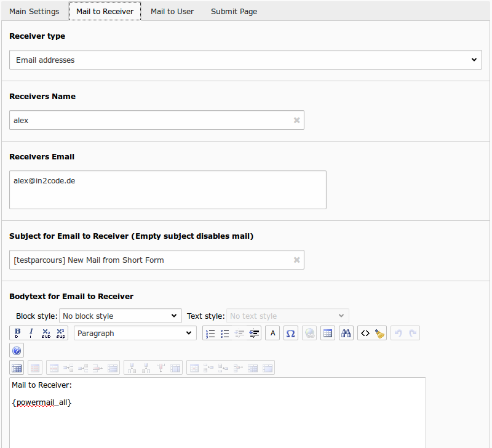Click into the Receivers Email text area
This screenshot has width=492, height=448.
[167, 190]
